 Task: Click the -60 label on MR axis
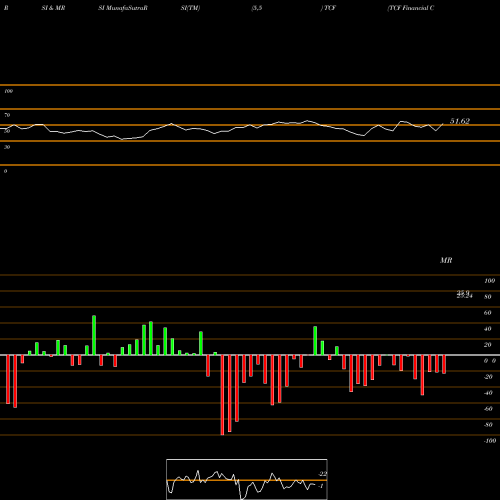pos(488,409)
